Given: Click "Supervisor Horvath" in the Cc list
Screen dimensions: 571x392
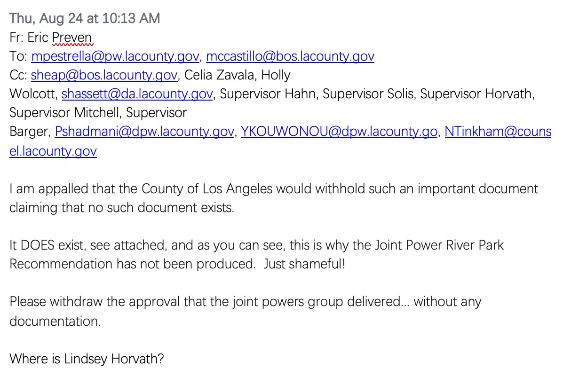Looking at the screenshot, I should 477,94.
